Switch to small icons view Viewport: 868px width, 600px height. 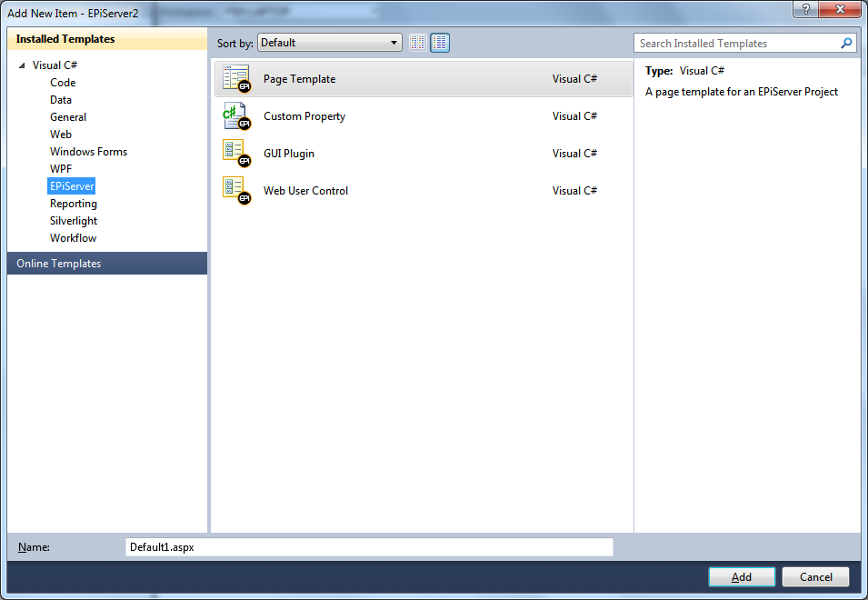pyautogui.click(x=418, y=43)
